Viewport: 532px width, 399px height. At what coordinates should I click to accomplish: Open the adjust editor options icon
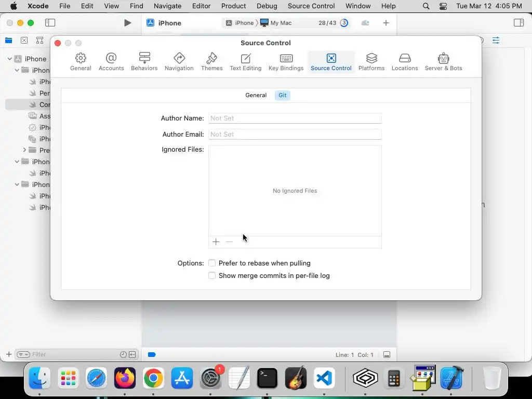click(496, 41)
